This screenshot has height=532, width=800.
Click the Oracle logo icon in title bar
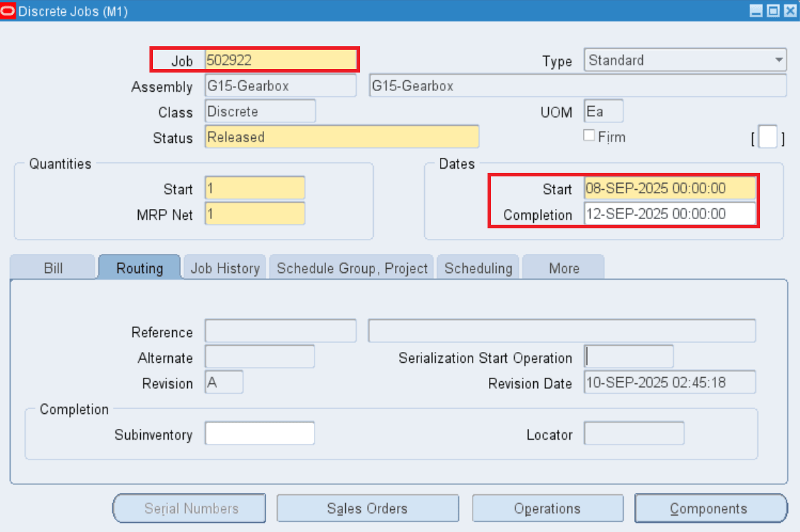click(9, 11)
